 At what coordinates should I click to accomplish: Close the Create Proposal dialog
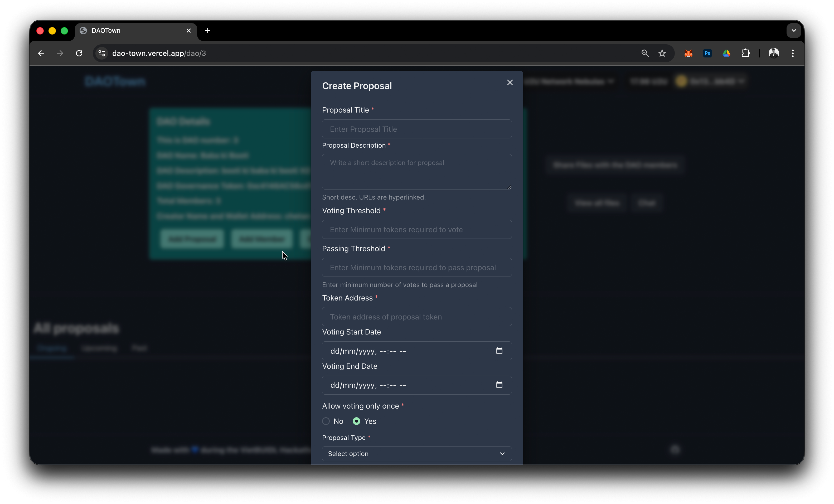pos(510,83)
